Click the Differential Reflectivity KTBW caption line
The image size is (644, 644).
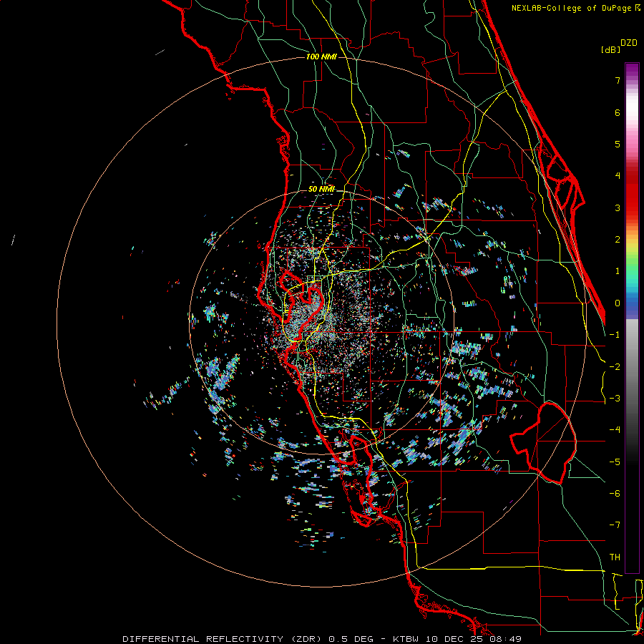coord(322,639)
